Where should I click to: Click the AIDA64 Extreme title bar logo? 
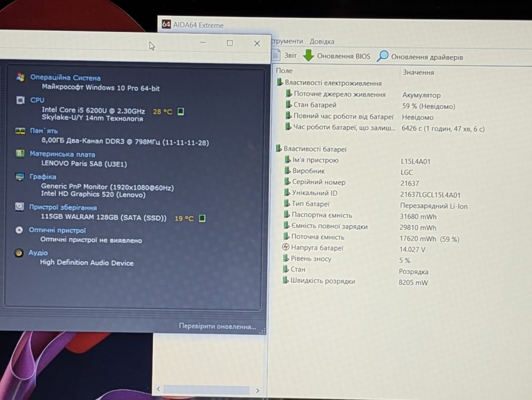(166, 24)
